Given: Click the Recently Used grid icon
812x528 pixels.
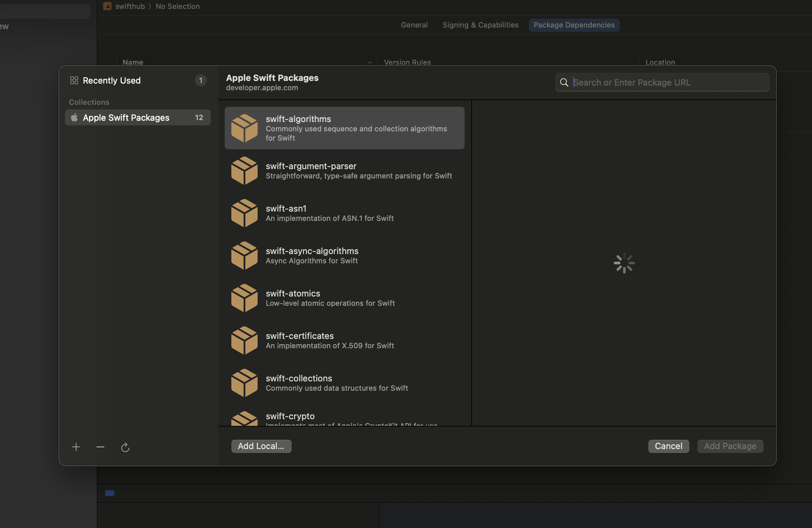Looking at the screenshot, I should (x=74, y=81).
